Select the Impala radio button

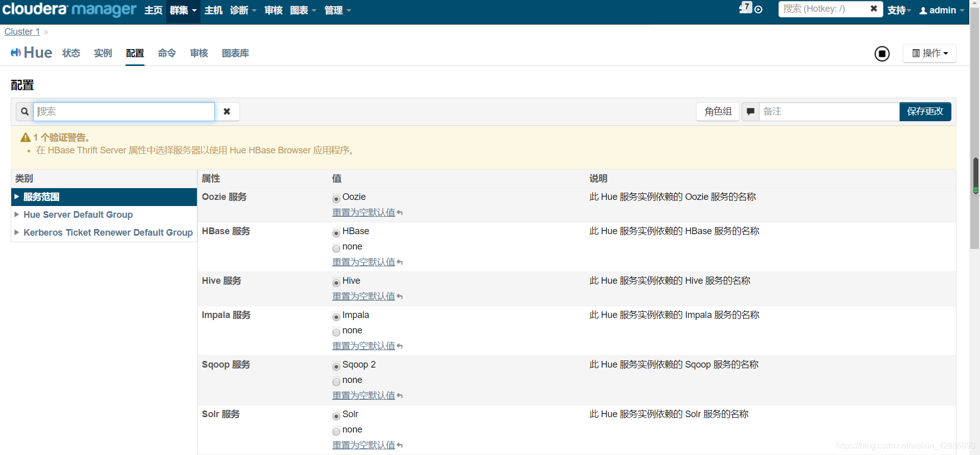click(336, 317)
